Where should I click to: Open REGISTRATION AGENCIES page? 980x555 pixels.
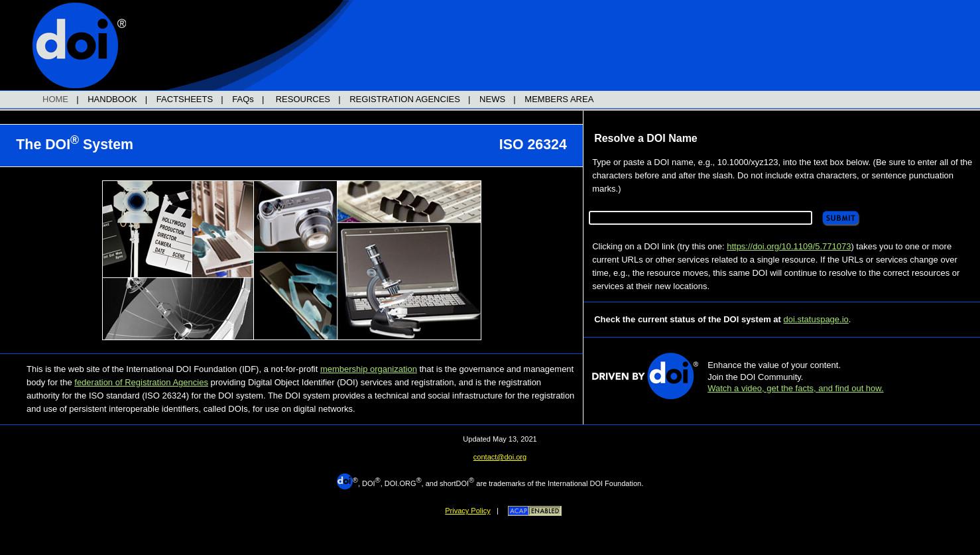coord(404,99)
